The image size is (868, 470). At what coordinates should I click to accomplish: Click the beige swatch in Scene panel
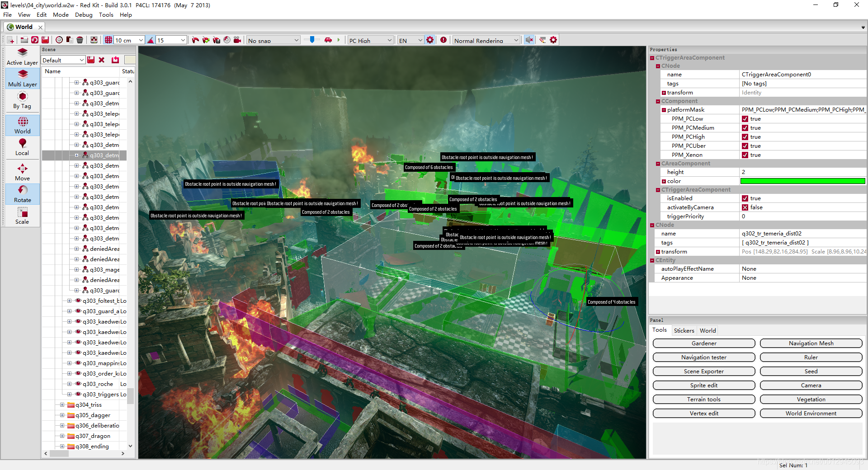130,60
